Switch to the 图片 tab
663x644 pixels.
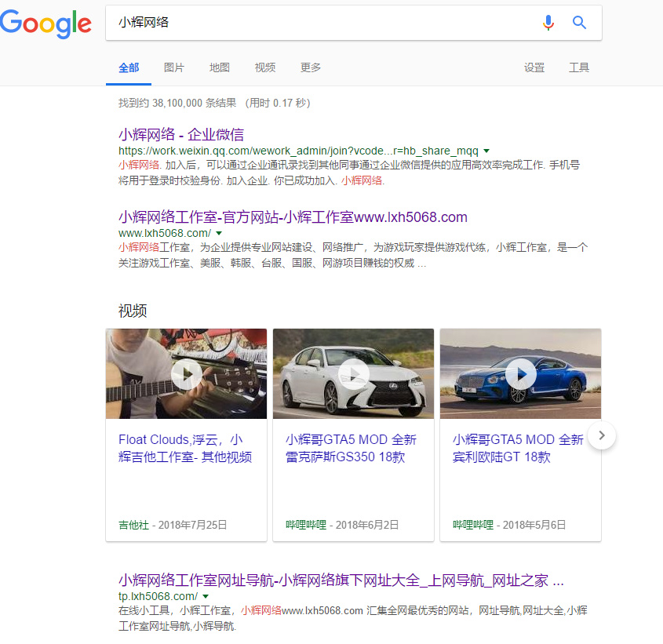[x=174, y=67]
